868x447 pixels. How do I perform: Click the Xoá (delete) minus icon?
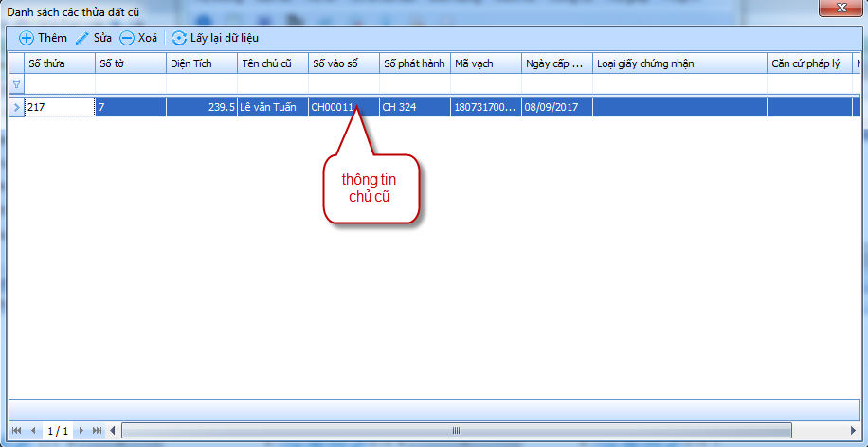pos(126,38)
